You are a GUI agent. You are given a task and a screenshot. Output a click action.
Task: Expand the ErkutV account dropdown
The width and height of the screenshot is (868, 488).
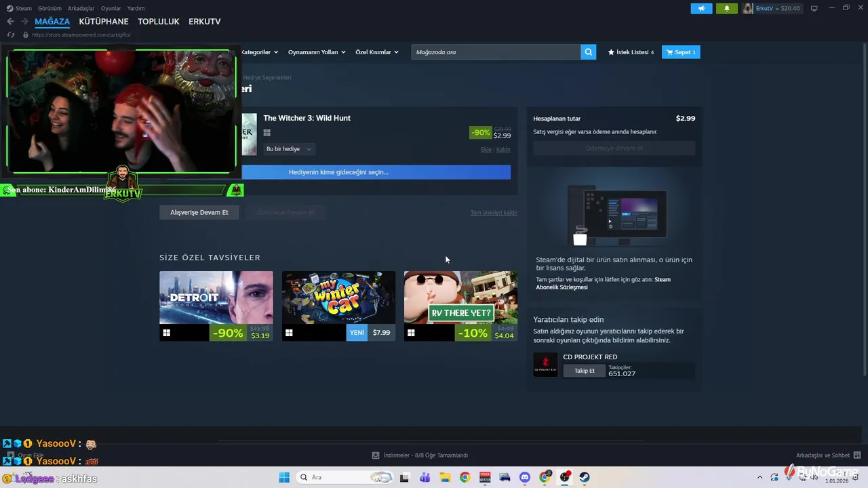(x=778, y=8)
